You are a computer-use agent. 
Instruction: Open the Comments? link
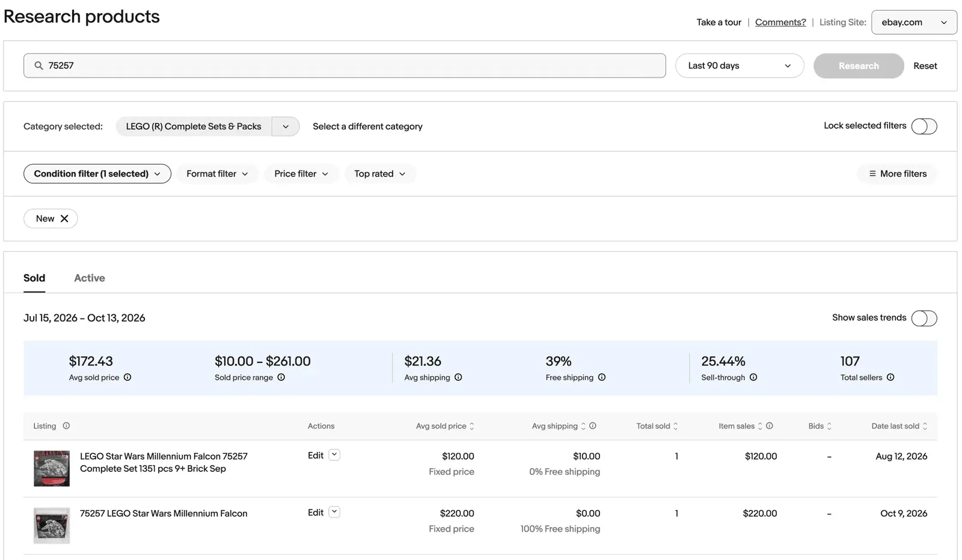[780, 22]
